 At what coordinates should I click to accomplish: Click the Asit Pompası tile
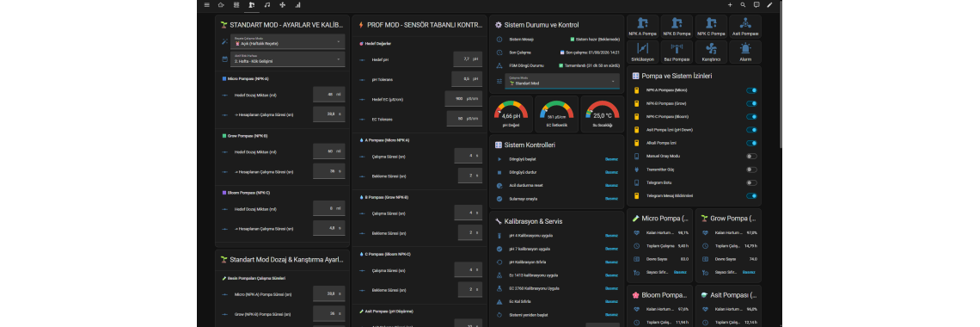745,27
